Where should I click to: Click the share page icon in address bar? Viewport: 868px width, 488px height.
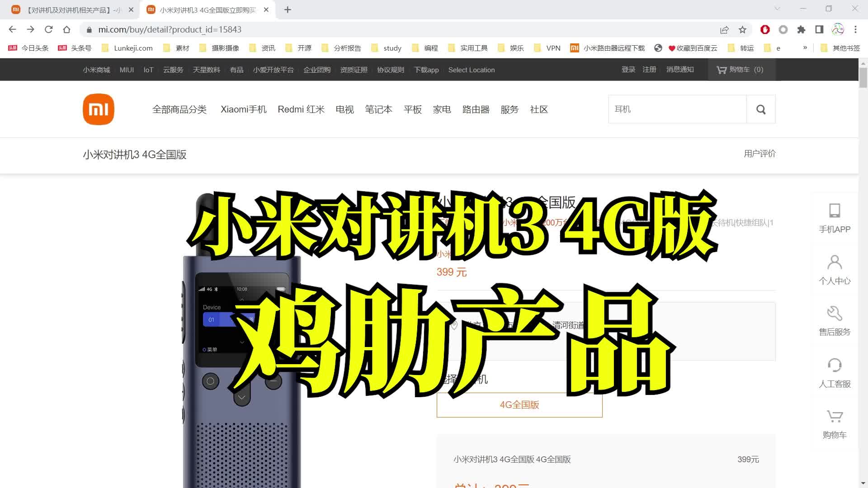(x=724, y=30)
